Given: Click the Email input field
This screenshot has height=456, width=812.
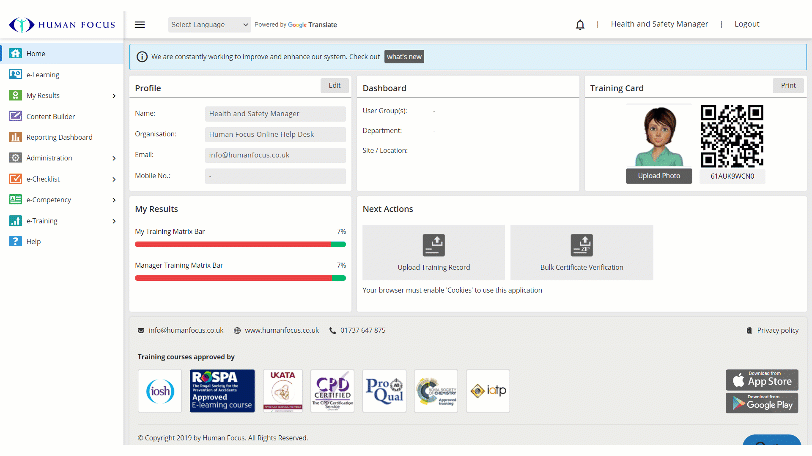Looking at the screenshot, I should point(275,155).
